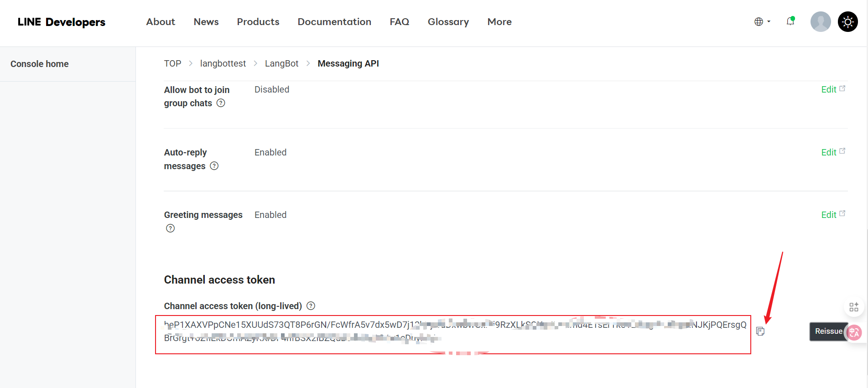Click the Channel access token (long-lived) label
868x388 pixels.
(x=233, y=306)
